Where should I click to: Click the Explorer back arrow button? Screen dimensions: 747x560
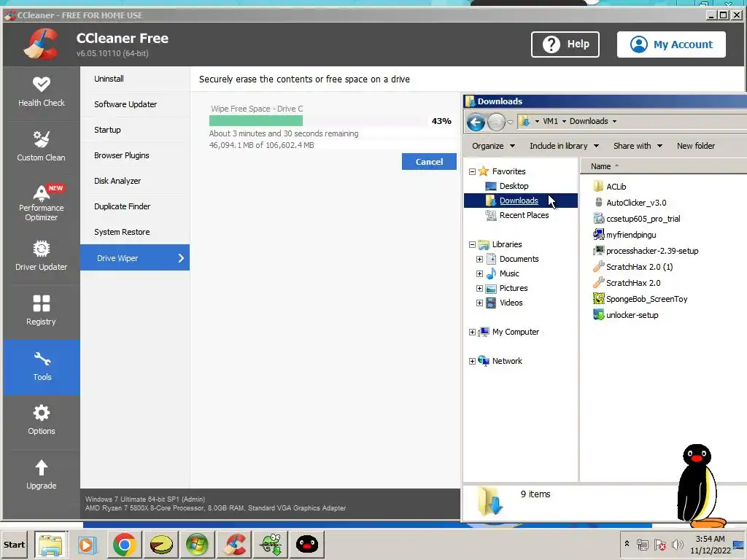pyautogui.click(x=476, y=122)
